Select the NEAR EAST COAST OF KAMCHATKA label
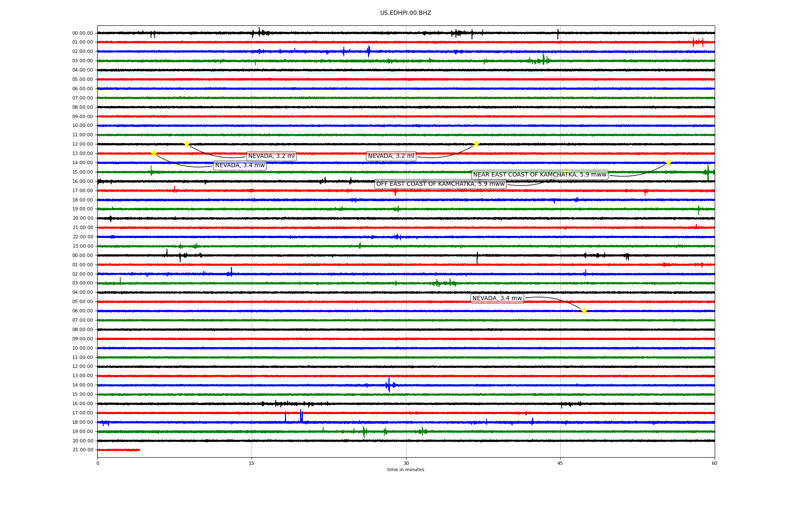812x508 pixels. (540, 175)
